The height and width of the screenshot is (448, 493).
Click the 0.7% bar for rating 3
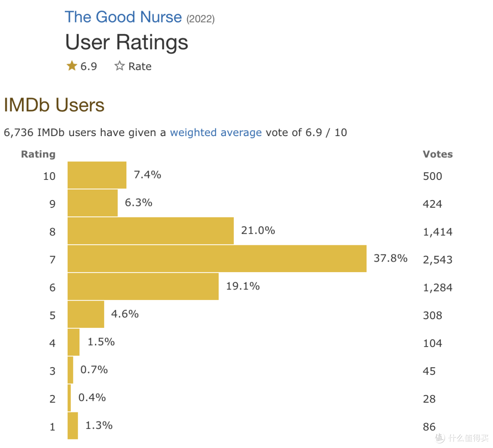click(x=70, y=370)
